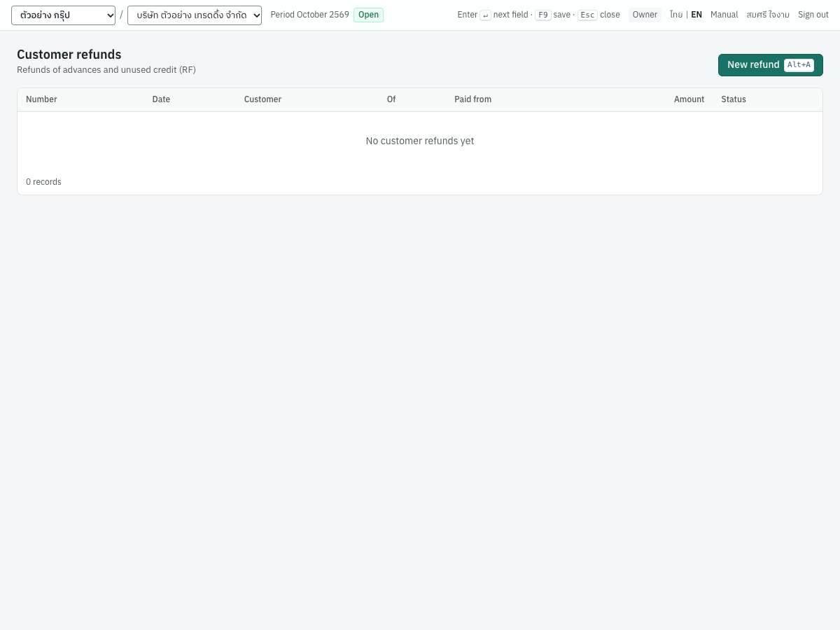840x630 pixels.
Task: Click the Period October 2569 label
Action: (x=309, y=15)
